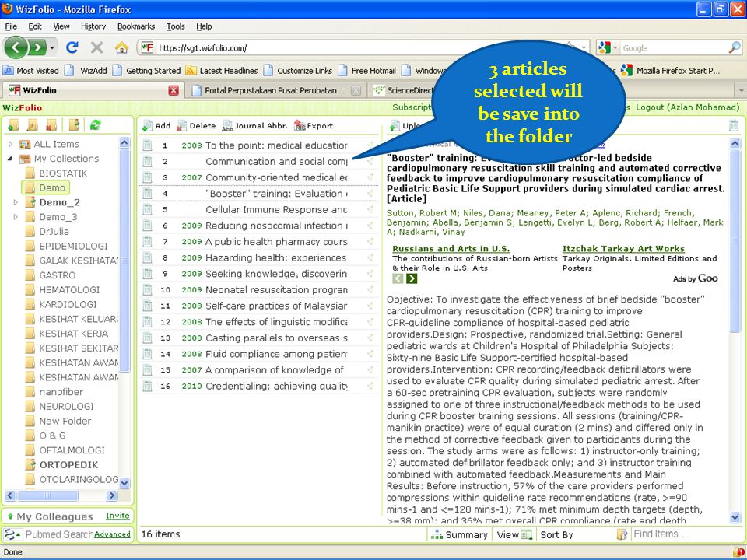Image resolution: width=747 pixels, height=560 pixels.
Task: Open the history dropdown next to Forward button
Action: click(x=52, y=47)
